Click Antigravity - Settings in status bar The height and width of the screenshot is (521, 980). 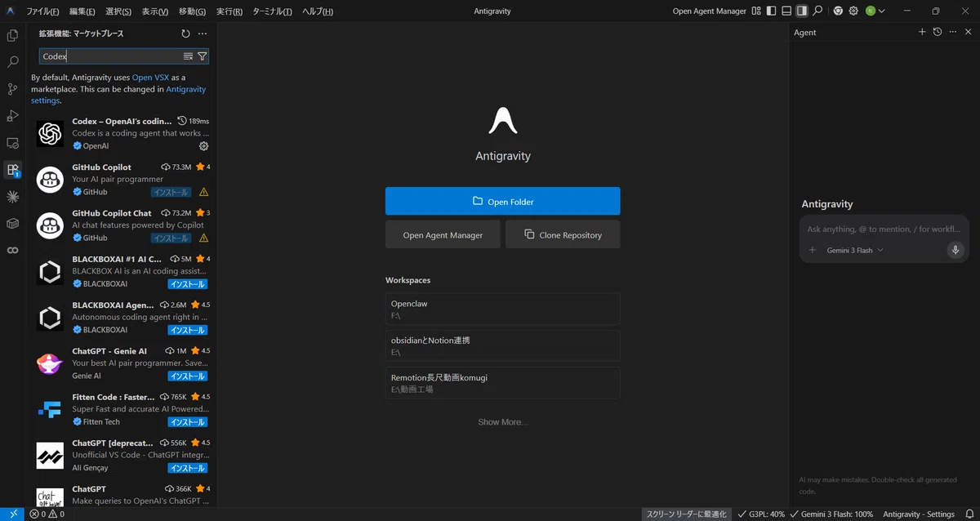tap(919, 514)
